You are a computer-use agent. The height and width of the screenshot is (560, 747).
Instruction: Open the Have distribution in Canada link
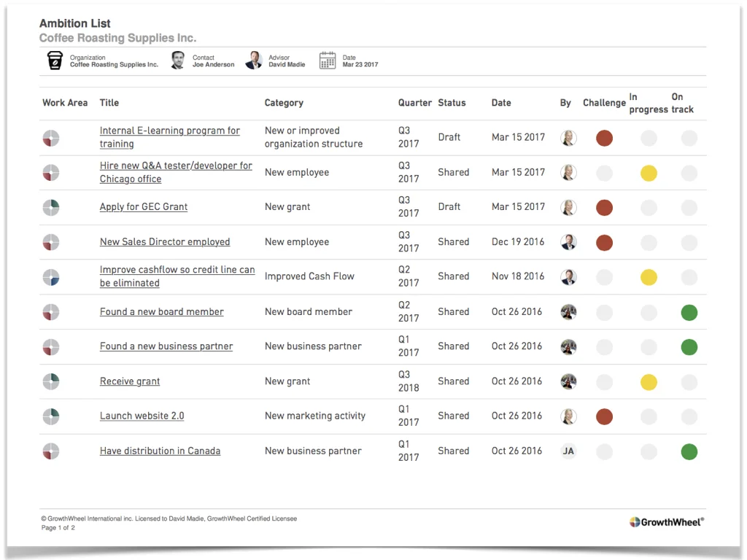tap(160, 451)
